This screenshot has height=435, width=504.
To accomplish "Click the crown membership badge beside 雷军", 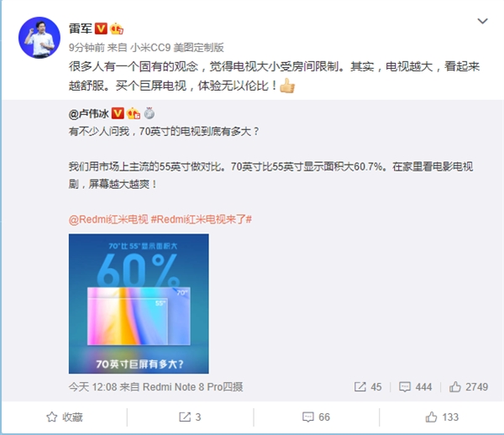I will [x=117, y=29].
